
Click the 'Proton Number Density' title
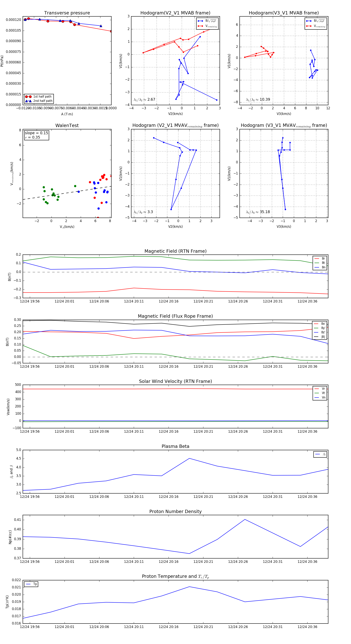175,511
